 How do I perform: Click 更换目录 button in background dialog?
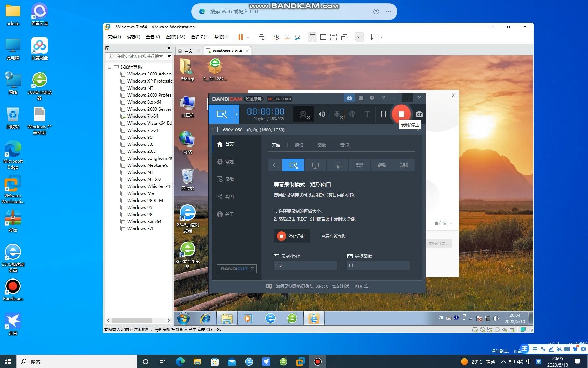(439, 243)
